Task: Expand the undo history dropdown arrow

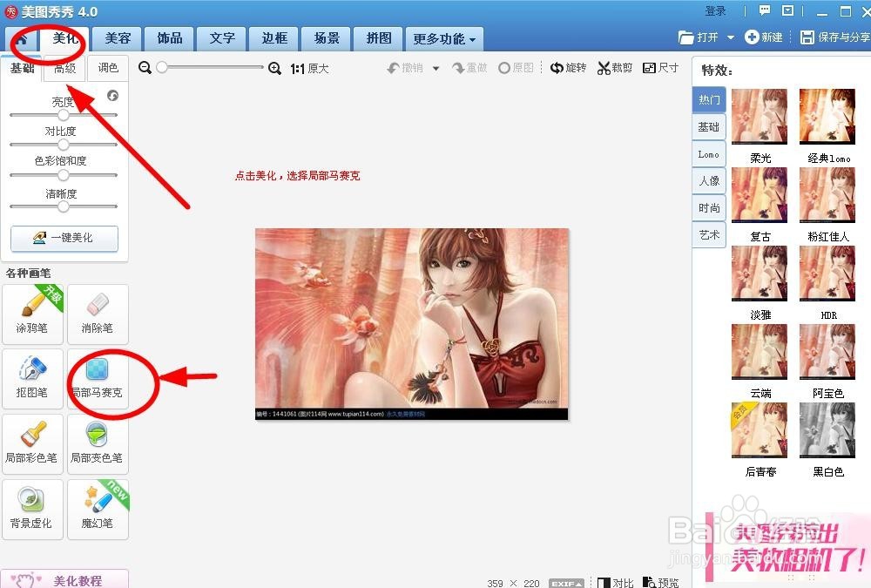Action: (436, 68)
